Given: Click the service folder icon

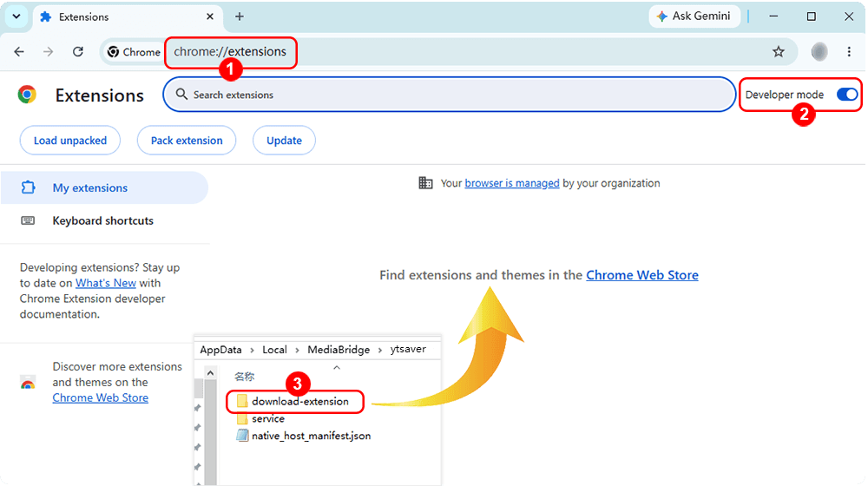Looking at the screenshot, I should point(242,419).
